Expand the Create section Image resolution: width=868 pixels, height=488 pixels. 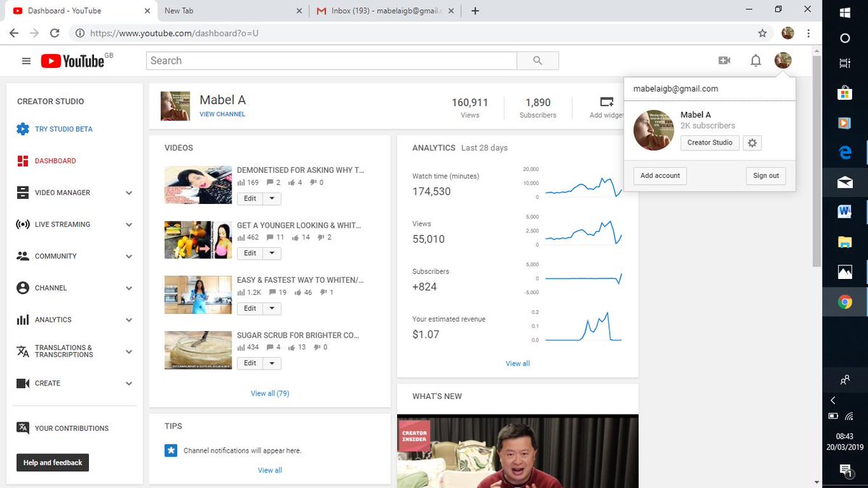(129, 384)
